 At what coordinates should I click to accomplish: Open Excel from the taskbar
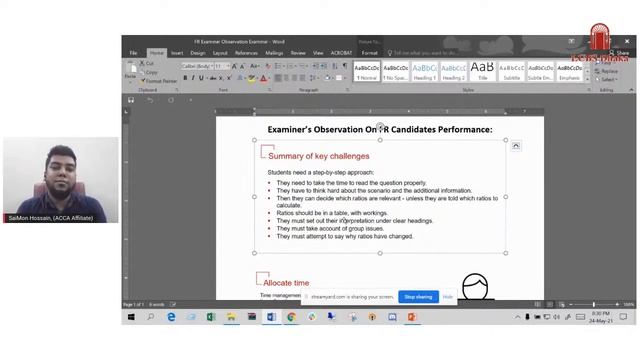pos(211,317)
